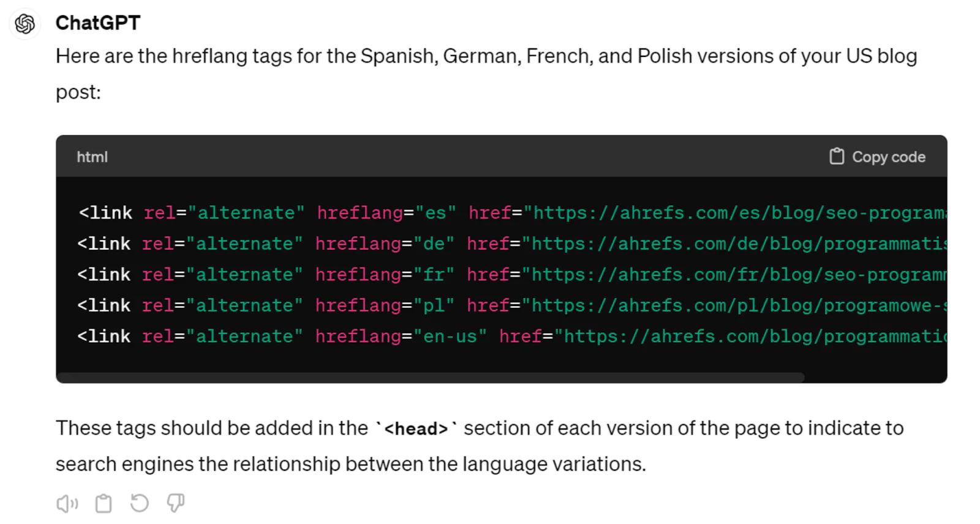Click the clipboard icon in the code header
980x524 pixels.
836,157
